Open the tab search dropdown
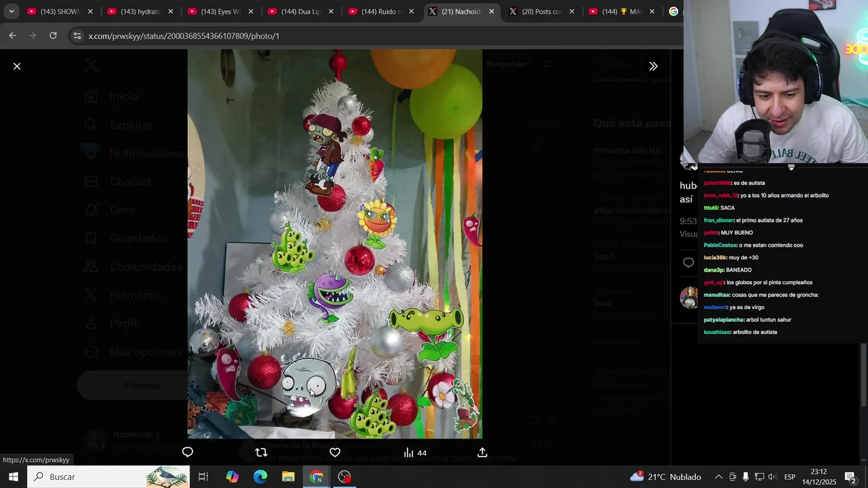 tap(12, 12)
